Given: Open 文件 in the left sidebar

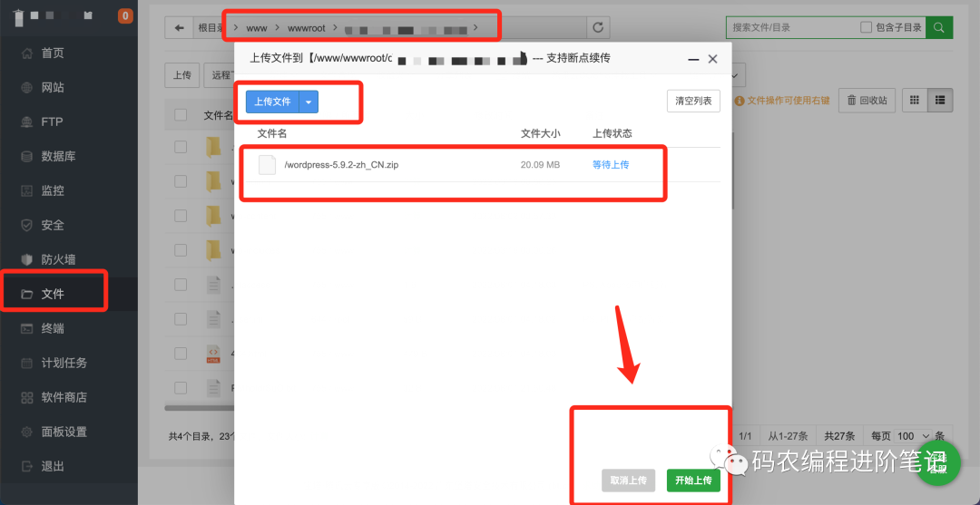Looking at the screenshot, I should (x=53, y=294).
